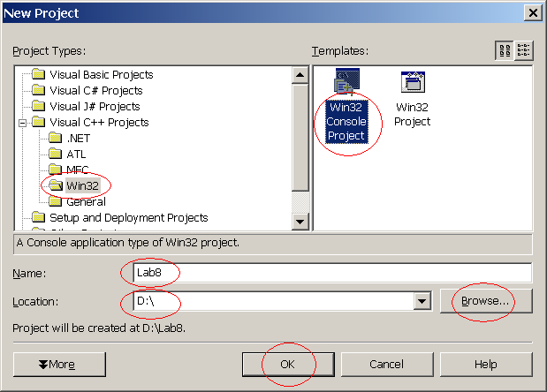Close the New Project dialog window

click(x=533, y=13)
